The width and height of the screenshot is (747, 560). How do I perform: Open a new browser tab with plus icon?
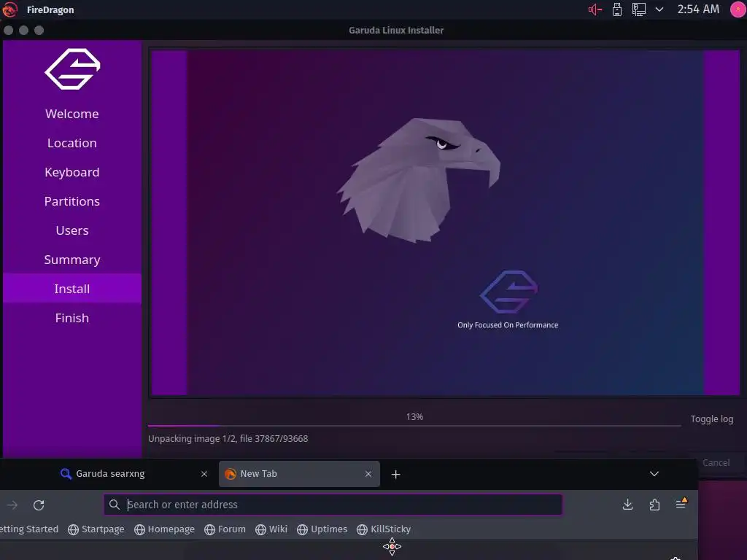pos(395,474)
